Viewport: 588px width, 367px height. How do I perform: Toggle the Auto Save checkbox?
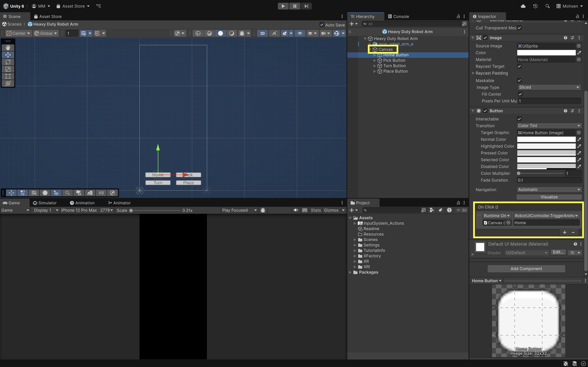tap(322, 25)
